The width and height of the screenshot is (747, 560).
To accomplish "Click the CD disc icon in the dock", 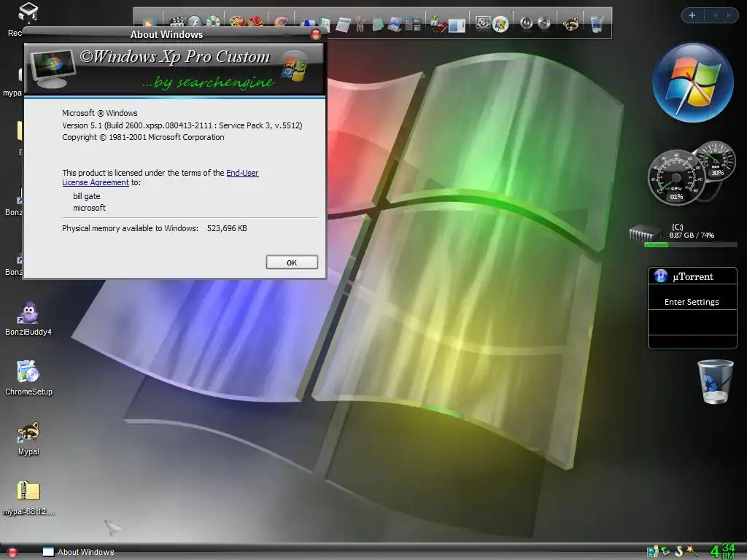I will point(213,22).
